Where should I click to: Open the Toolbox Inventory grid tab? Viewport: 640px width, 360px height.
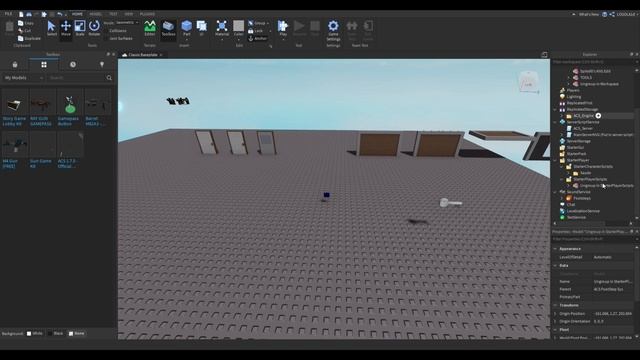(x=44, y=64)
